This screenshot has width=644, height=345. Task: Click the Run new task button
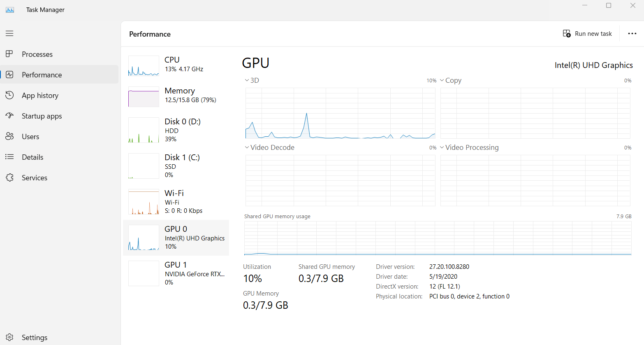tap(587, 33)
